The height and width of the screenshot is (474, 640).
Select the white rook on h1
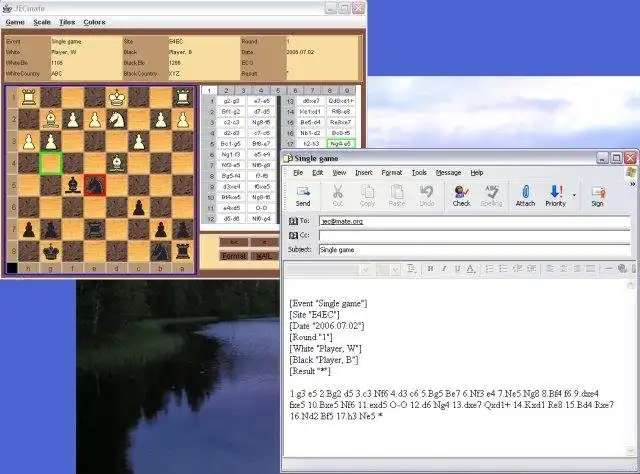point(29,98)
